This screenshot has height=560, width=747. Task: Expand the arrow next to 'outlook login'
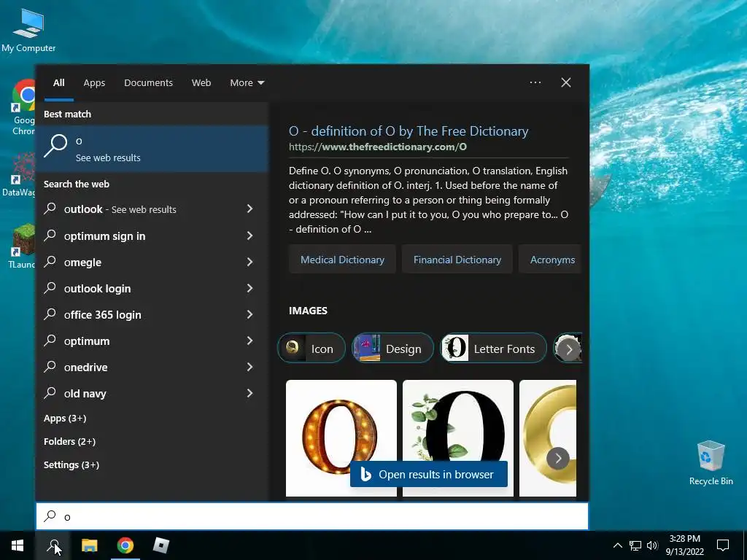(249, 288)
